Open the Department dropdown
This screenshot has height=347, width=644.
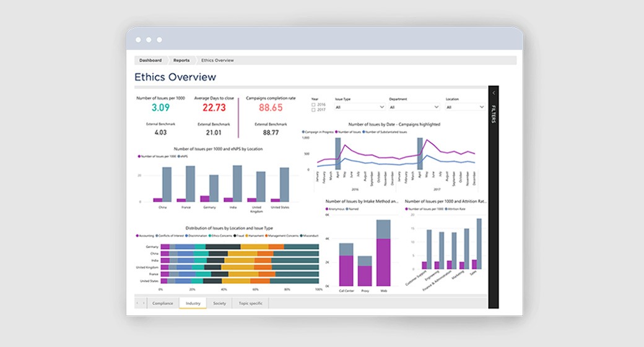[x=414, y=107]
